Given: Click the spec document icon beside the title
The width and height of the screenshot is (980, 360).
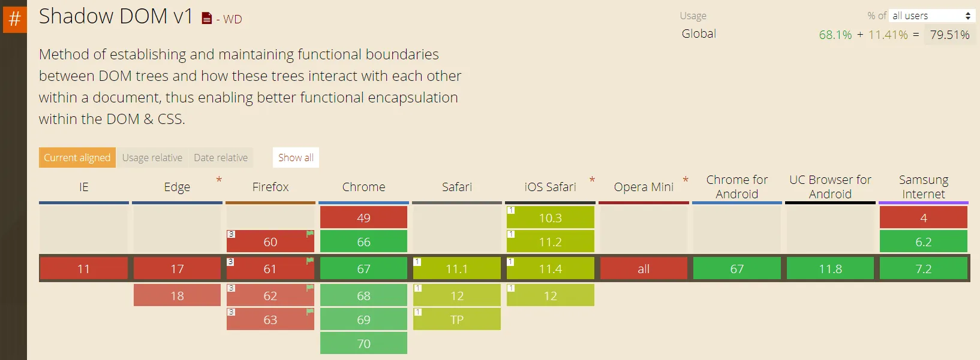Looking at the screenshot, I should 206,17.
